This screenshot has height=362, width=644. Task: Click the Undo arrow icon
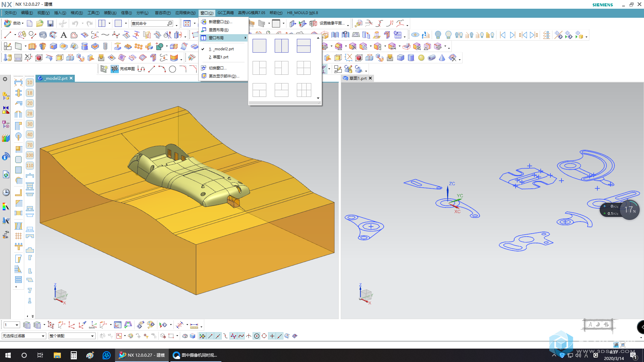pyautogui.click(x=75, y=23)
